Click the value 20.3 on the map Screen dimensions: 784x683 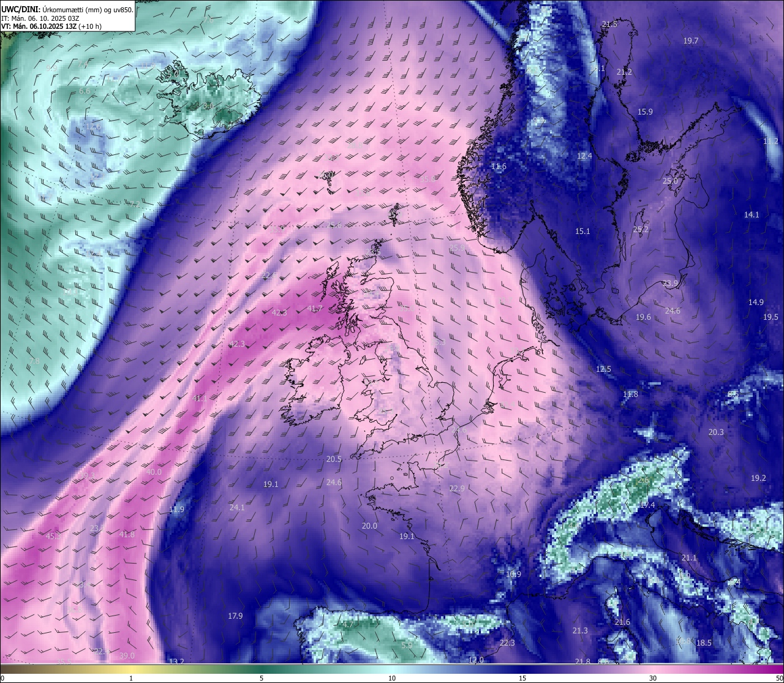[716, 432]
